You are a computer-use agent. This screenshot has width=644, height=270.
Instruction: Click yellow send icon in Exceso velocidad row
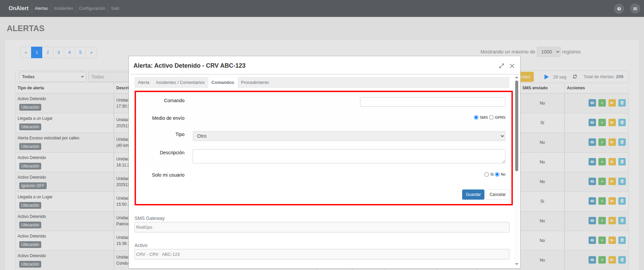[x=612, y=142]
